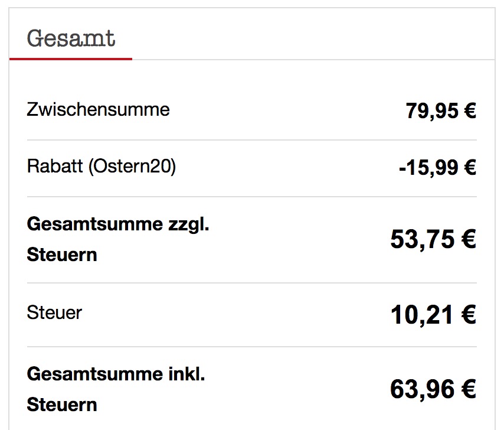Click the -15,99 discount amount

click(428, 168)
